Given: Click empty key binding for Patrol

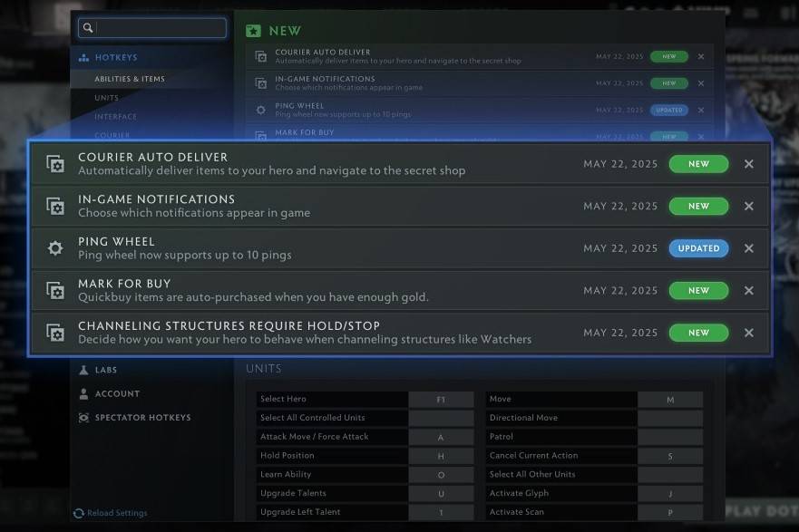Looking at the screenshot, I should (x=670, y=438).
